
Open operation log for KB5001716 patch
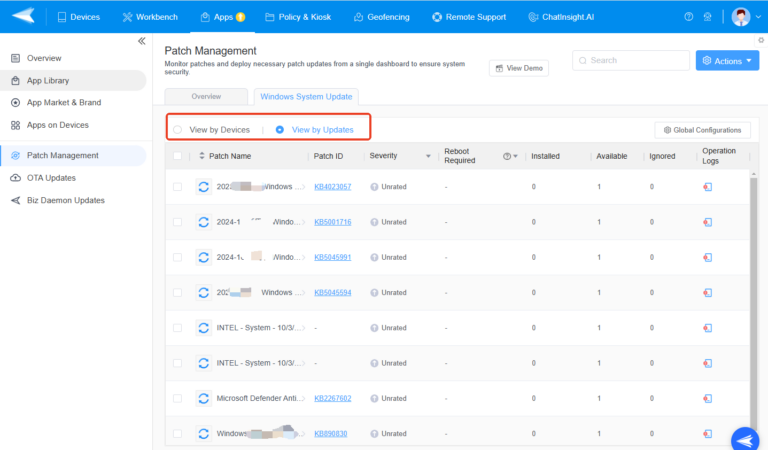click(x=708, y=222)
